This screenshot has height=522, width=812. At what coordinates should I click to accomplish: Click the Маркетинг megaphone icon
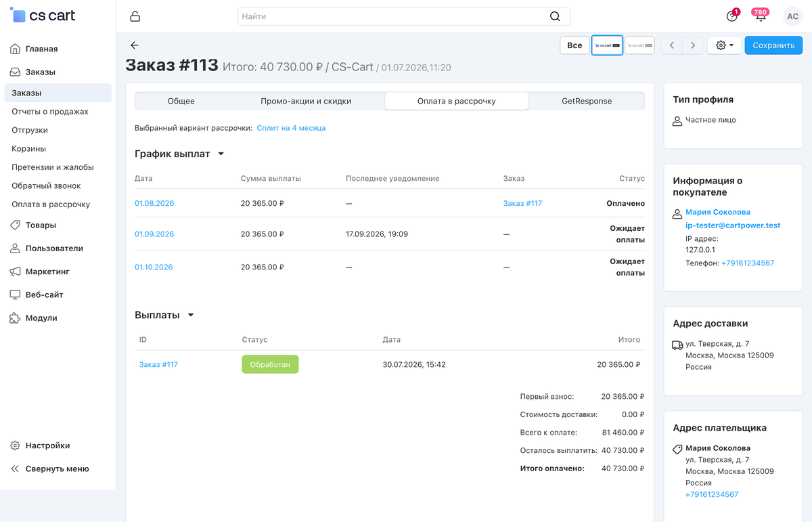pos(15,271)
